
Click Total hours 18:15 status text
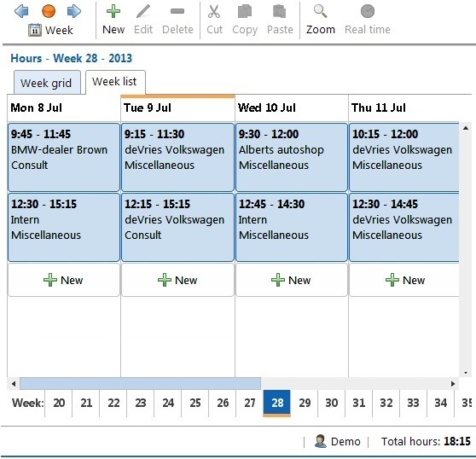pos(426,441)
